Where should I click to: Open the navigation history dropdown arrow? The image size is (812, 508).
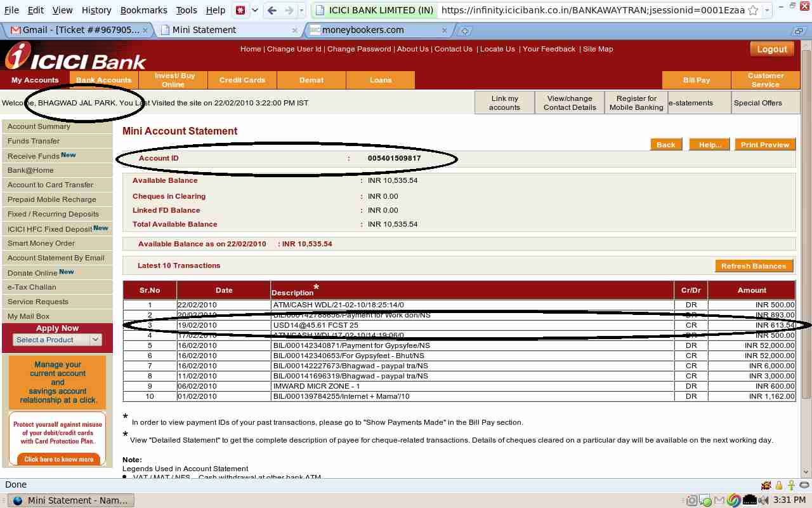point(302,10)
